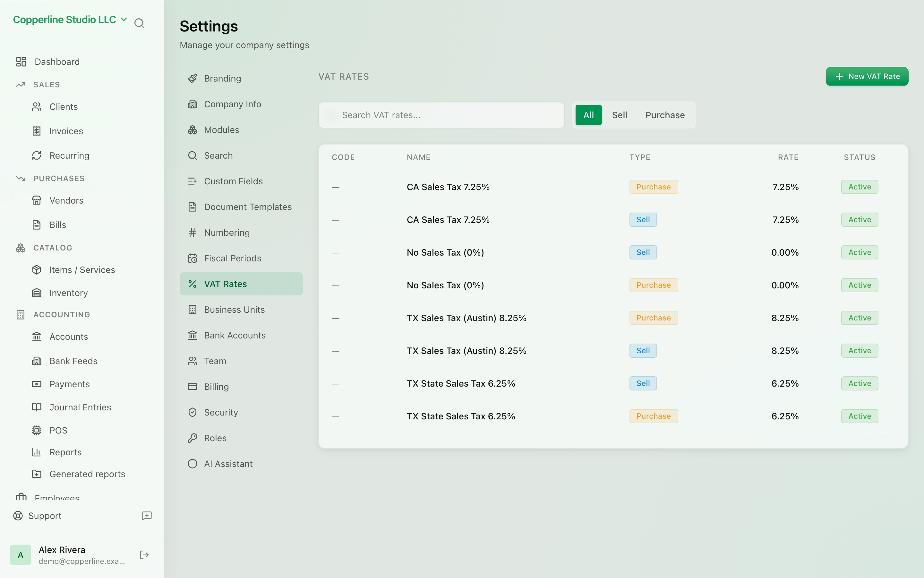Open Company Info settings

pyautogui.click(x=241, y=104)
